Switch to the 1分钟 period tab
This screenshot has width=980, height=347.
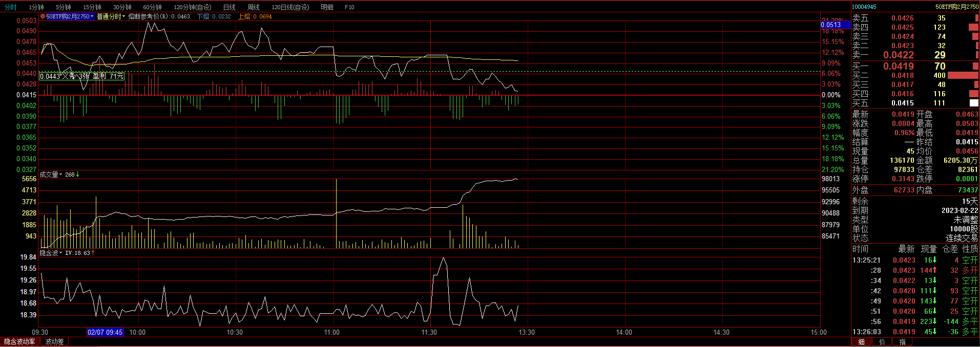(36, 7)
